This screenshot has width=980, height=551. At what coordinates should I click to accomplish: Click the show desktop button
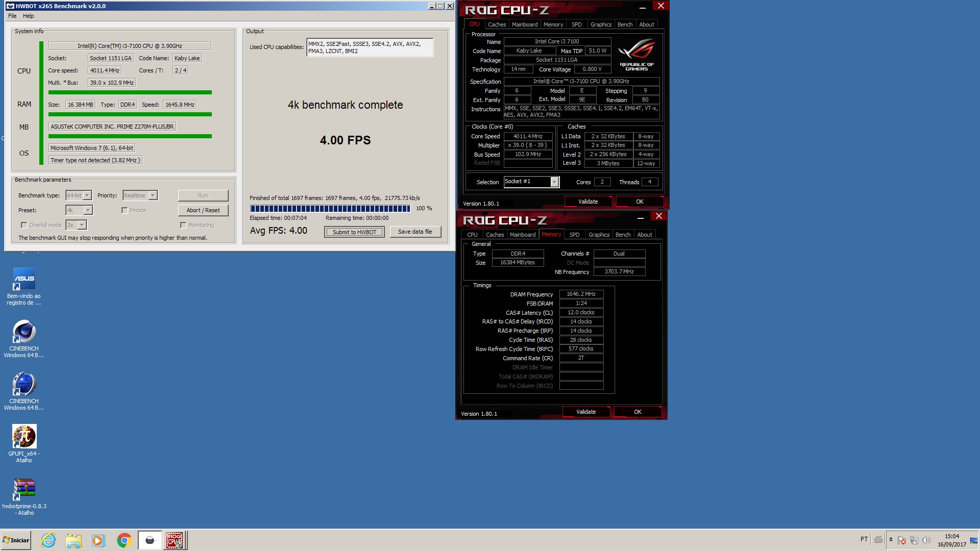click(x=974, y=540)
